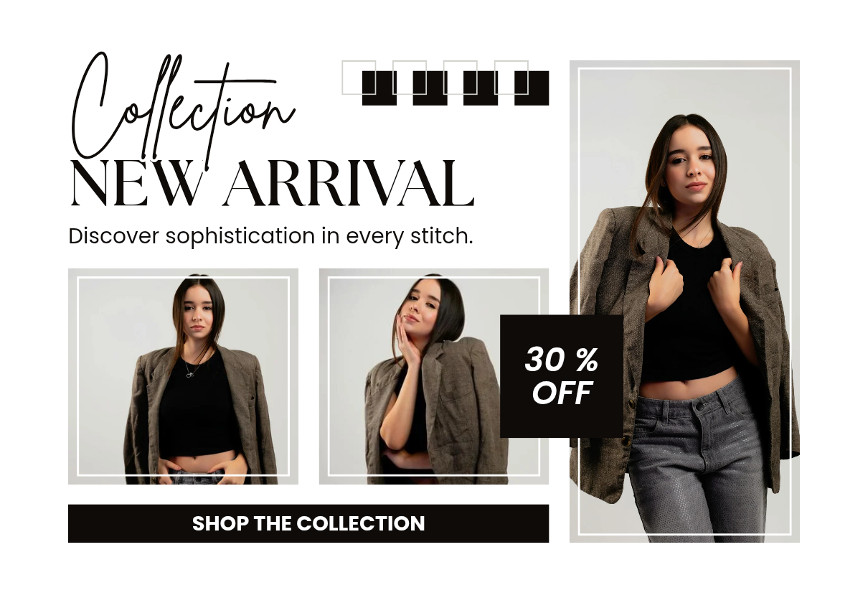Viewport: 868px width, 603px height.
Task: Click the last outlined white decorative square
Action: click(x=511, y=78)
